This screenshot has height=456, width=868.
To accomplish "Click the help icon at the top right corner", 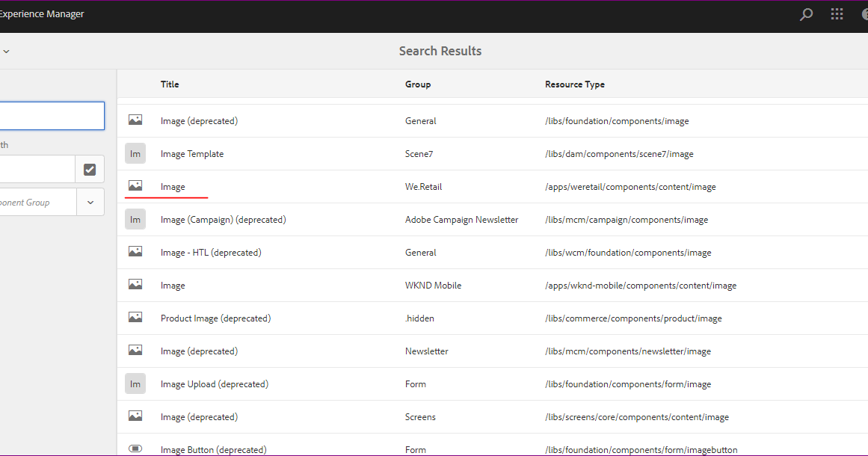I will tap(865, 13).
